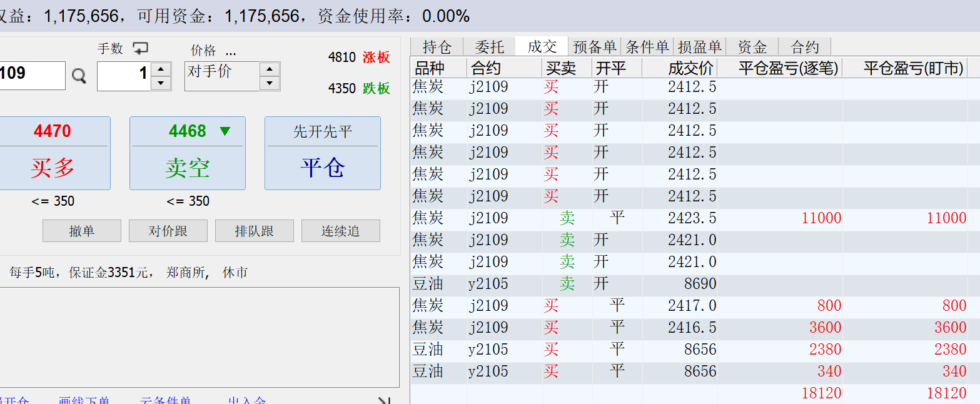Open the 条件单 tab
Viewport: 980px width, 404px height.
coord(647,47)
